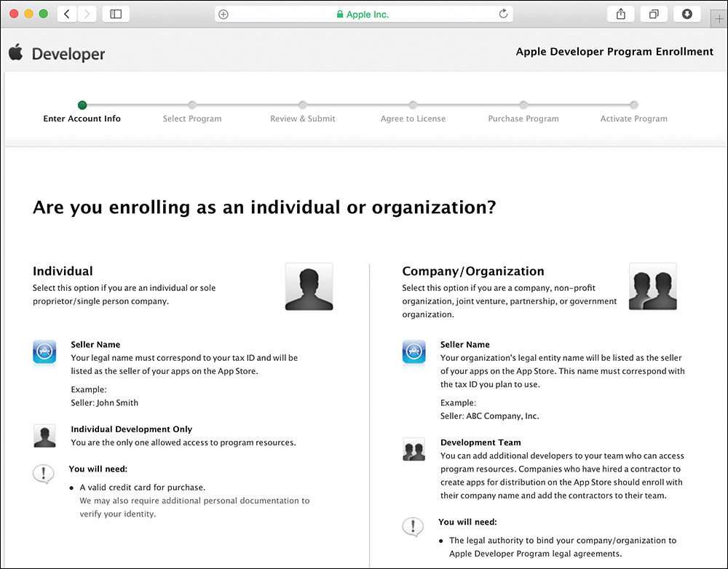This screenshot has width=728, height=569.
Task: Click the Individual heading
Action: click(x=63, y=271)
